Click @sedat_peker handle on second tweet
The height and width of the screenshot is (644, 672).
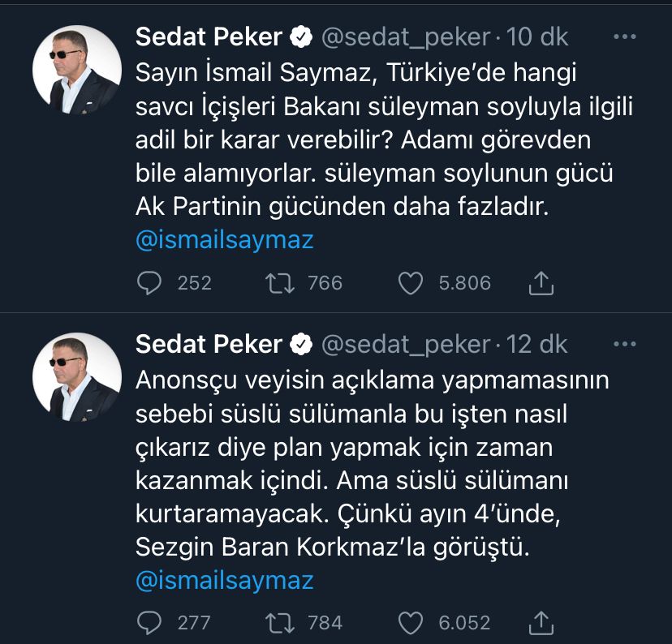(x=406, y=345)
